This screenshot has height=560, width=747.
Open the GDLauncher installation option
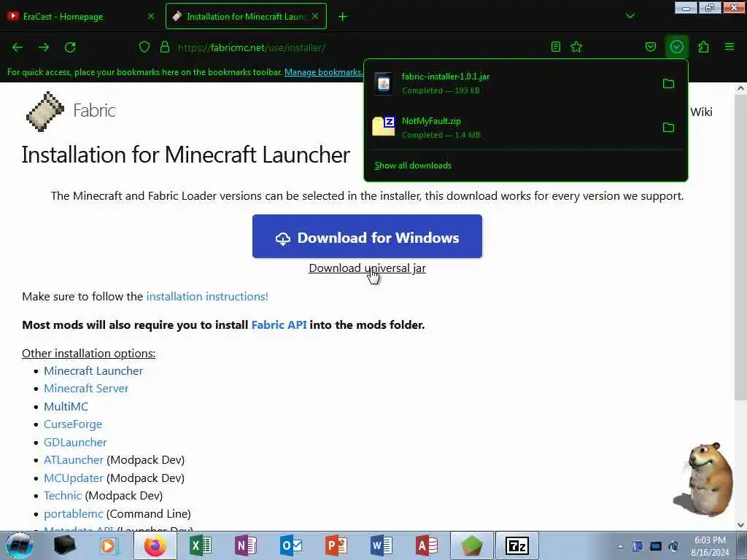coord(75,442)
